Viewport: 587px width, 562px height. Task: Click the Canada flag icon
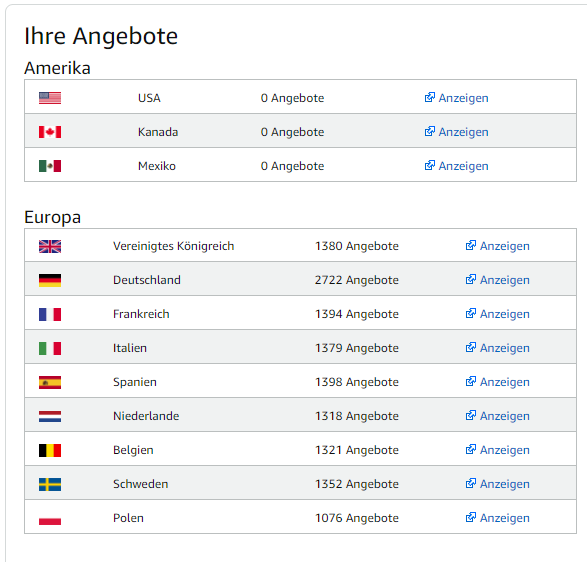coord(50,132)
